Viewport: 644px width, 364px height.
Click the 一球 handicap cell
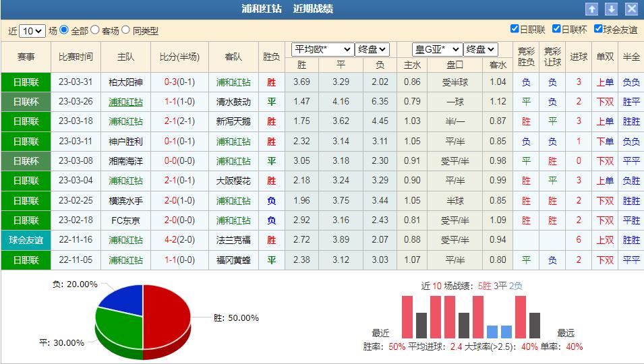tap(455, 102)
